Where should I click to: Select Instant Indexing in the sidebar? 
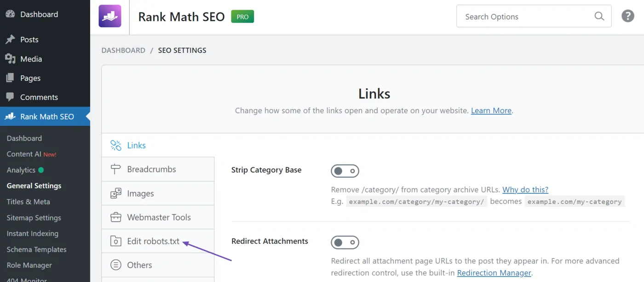[32, 233]
